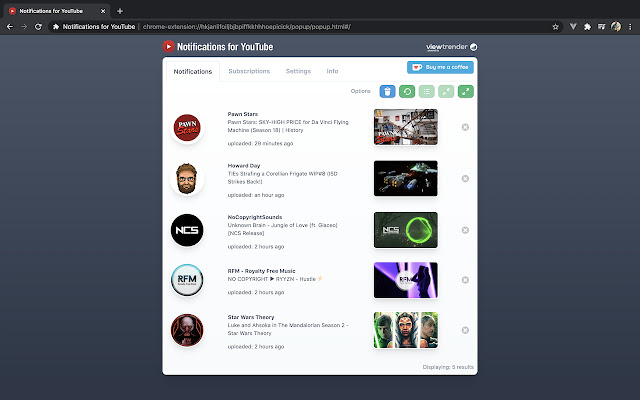This screenshot has width=640, height=400.
Task: Click the Pawn Stars channel name
Action: [242, 114]
